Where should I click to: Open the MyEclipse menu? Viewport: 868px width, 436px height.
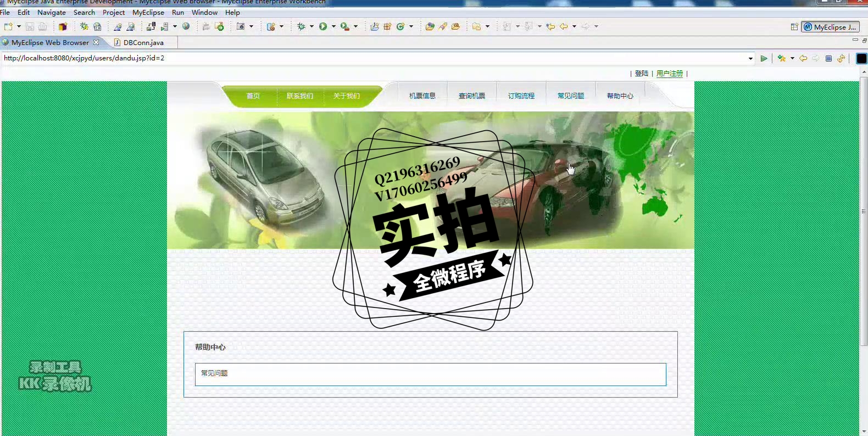[148, 12]
